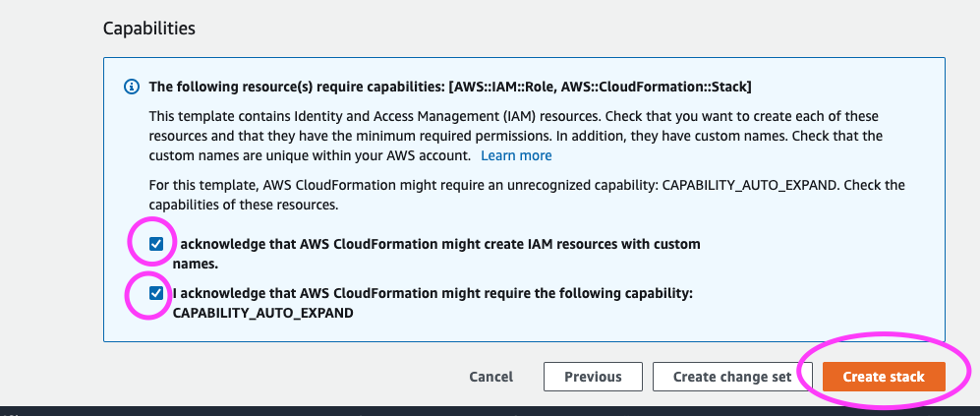
Task: Click the dark footer bar at bottom
Action: 490,410
